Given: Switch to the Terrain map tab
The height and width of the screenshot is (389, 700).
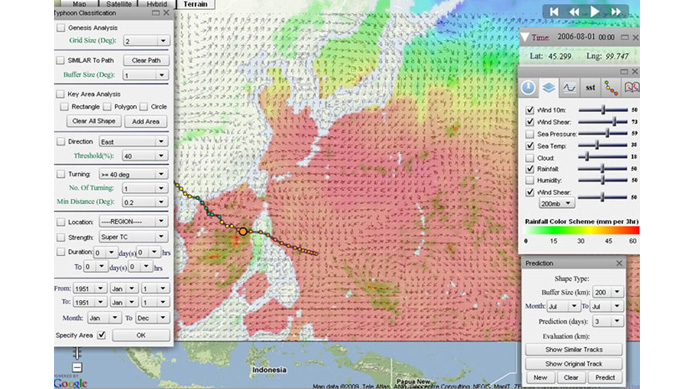Looking at the screenshot, I should [x=196, y=4].
